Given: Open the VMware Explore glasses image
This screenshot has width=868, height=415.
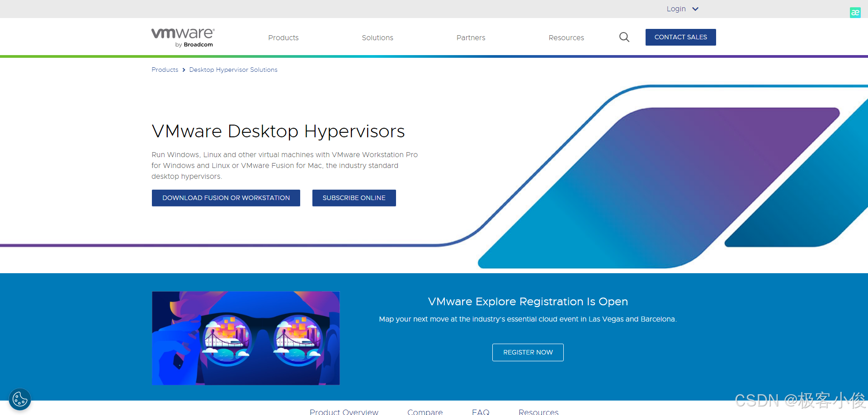Looking at the screenshot, I should pos(245,338).
